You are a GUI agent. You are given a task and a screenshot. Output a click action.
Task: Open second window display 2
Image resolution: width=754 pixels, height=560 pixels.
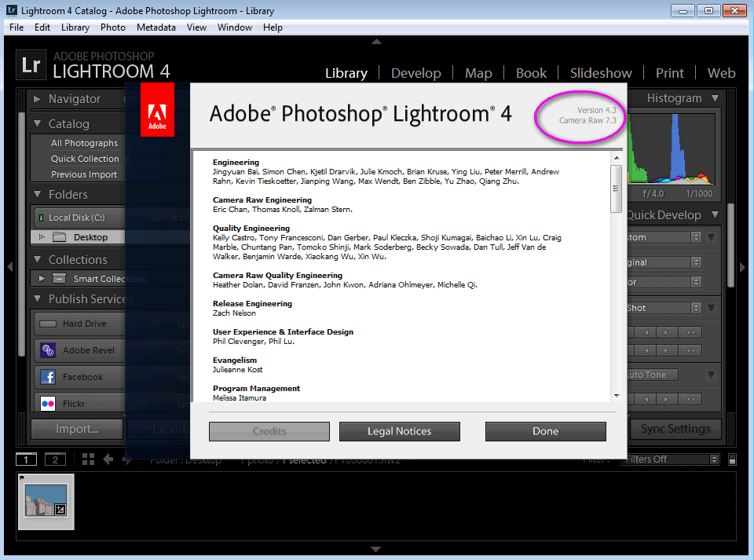pyautogui.click(x=55, y=459)
